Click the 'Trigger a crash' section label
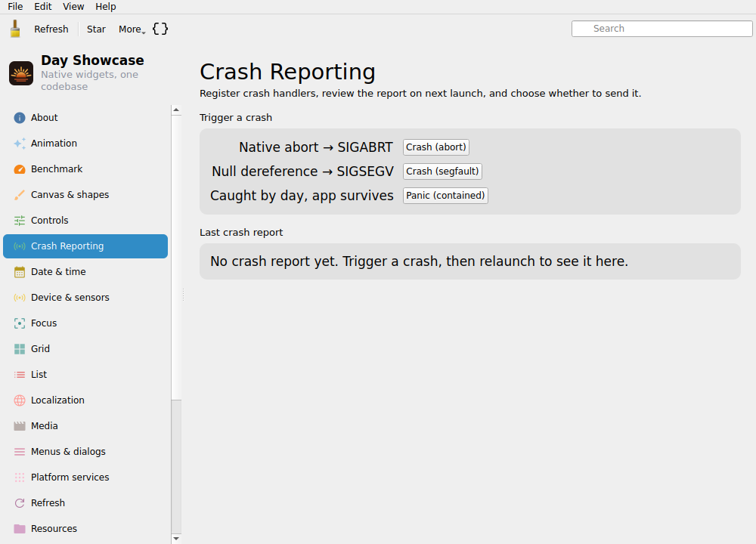This screenshot has height=544, width=756. click(x=236, y=118)
